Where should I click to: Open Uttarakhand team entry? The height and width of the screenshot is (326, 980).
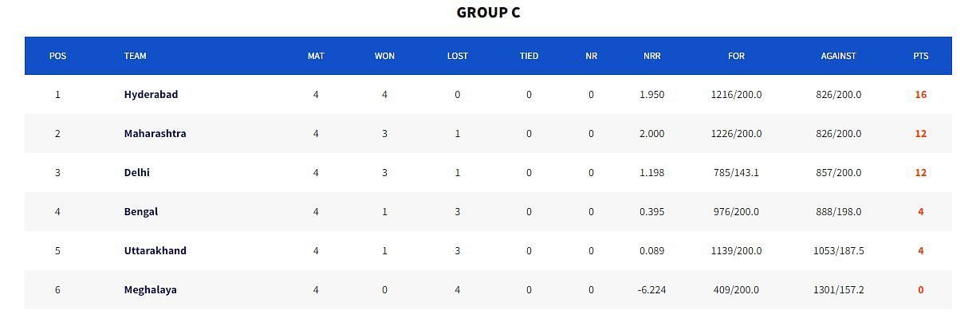point(155,251)
